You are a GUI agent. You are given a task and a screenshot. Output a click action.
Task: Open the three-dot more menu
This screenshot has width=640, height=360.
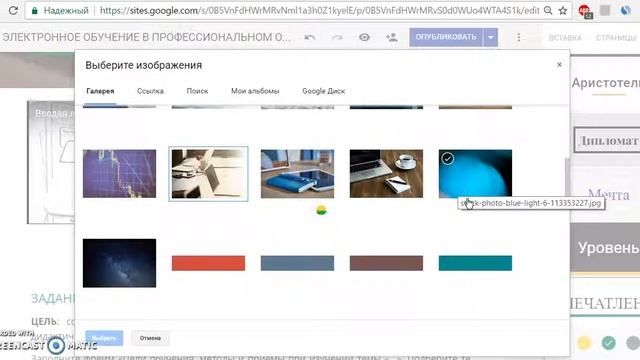pos(519,38)
